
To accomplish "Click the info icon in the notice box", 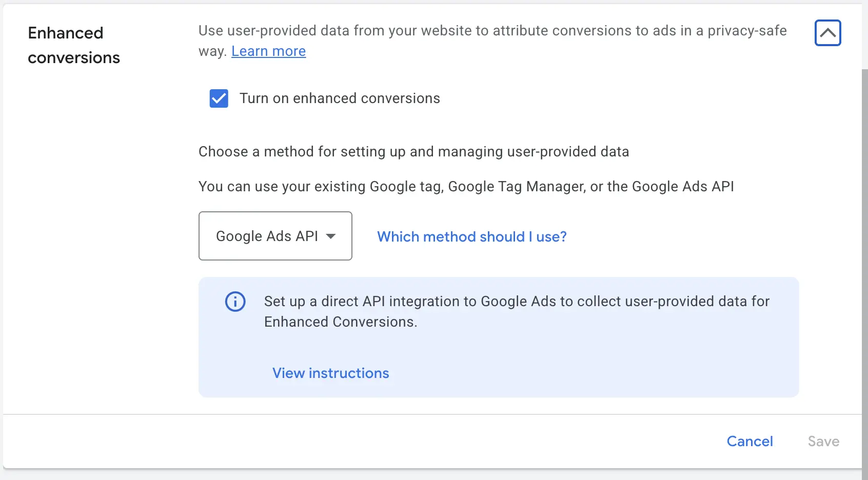I will (235, 302).
